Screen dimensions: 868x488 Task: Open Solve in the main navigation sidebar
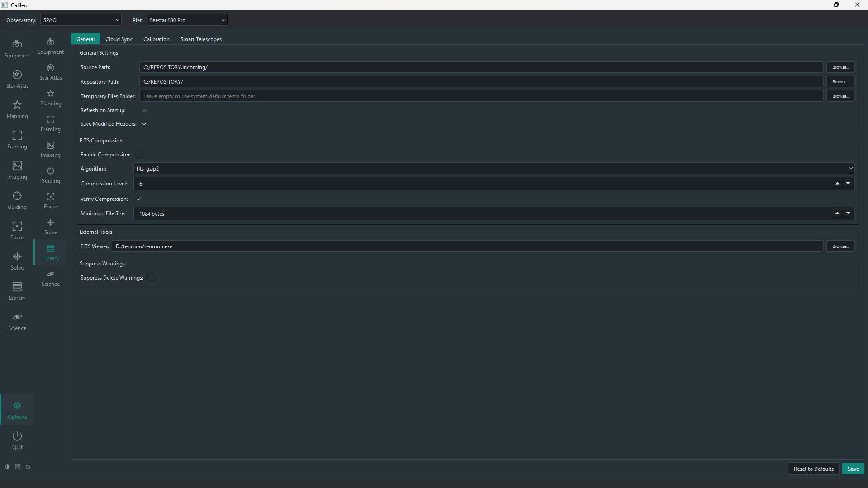(x=17, y=261)
